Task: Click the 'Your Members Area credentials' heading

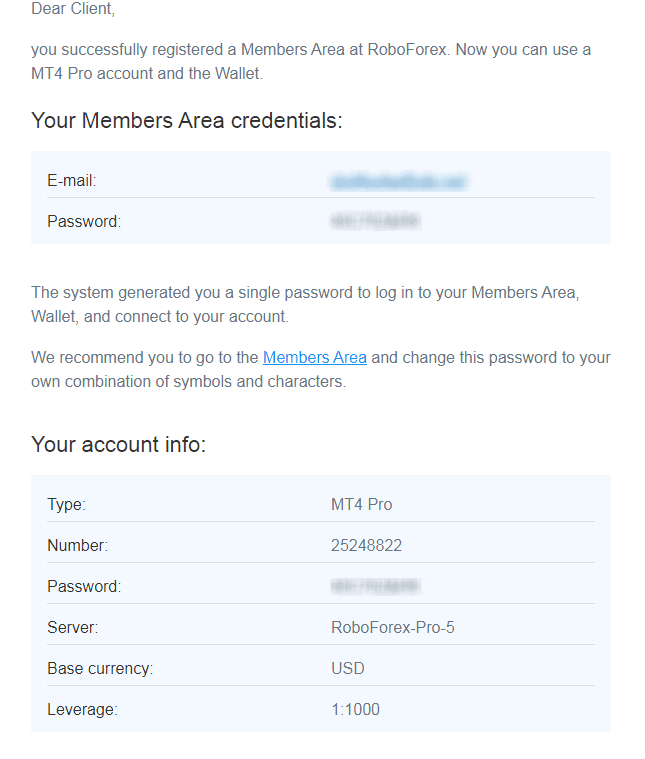Action: 186,121
